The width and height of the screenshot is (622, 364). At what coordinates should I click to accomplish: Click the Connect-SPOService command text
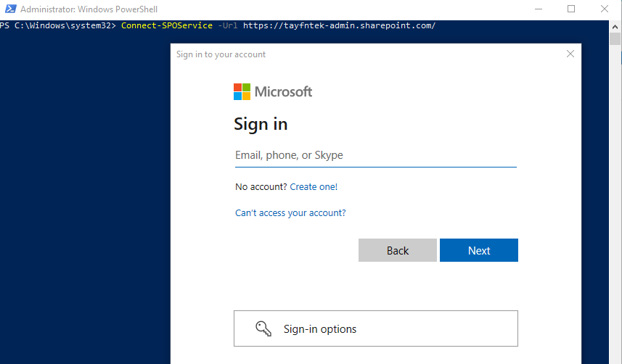(x=167, y=25)
